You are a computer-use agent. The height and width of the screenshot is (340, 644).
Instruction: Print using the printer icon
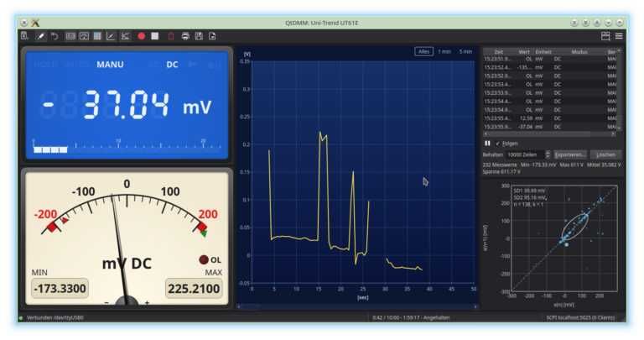(x=185, y=36)
